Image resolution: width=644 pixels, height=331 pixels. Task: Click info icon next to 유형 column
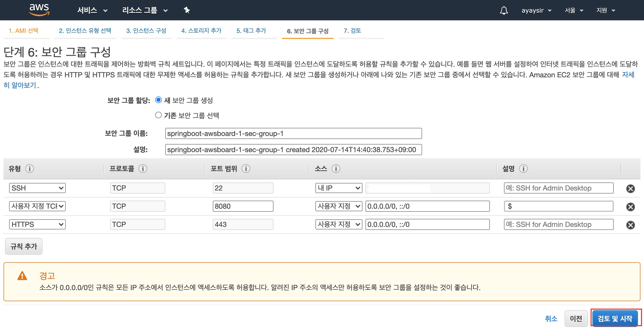(x=30, y=169)
